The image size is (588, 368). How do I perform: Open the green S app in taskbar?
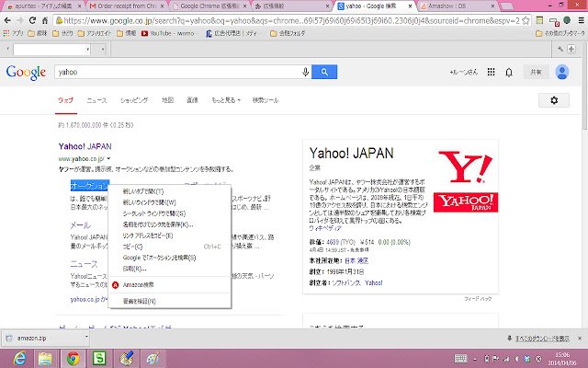coord(99,358)
